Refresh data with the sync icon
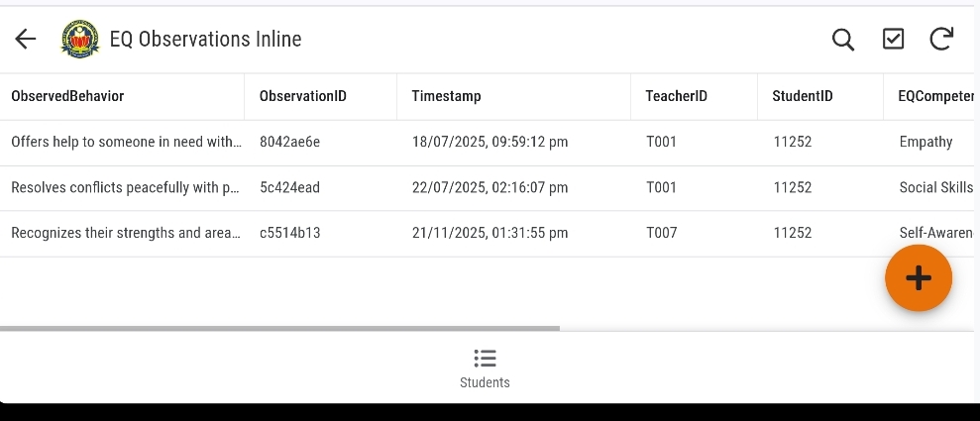The image size is (980, 421). click(x=941, y=39)
